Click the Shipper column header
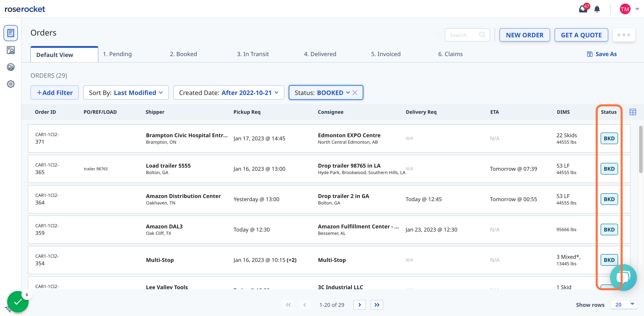 (x=155, y=112)
